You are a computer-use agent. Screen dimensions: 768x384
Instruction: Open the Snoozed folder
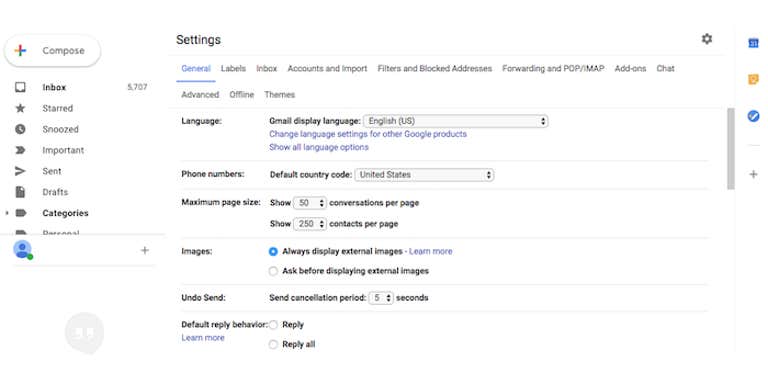[60, 129]
